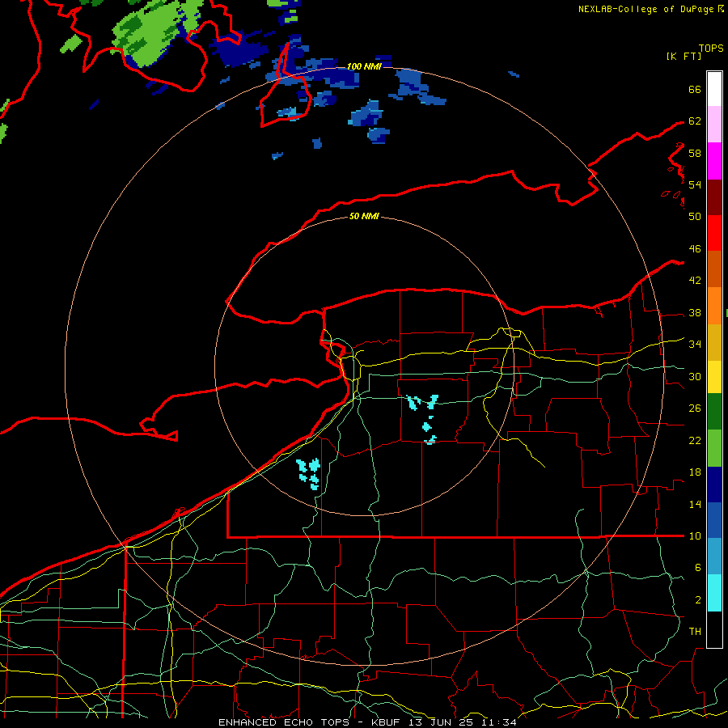Click the gold legend swatch
The width and height of the screenshot is (728, 728).
click(714, 342)
